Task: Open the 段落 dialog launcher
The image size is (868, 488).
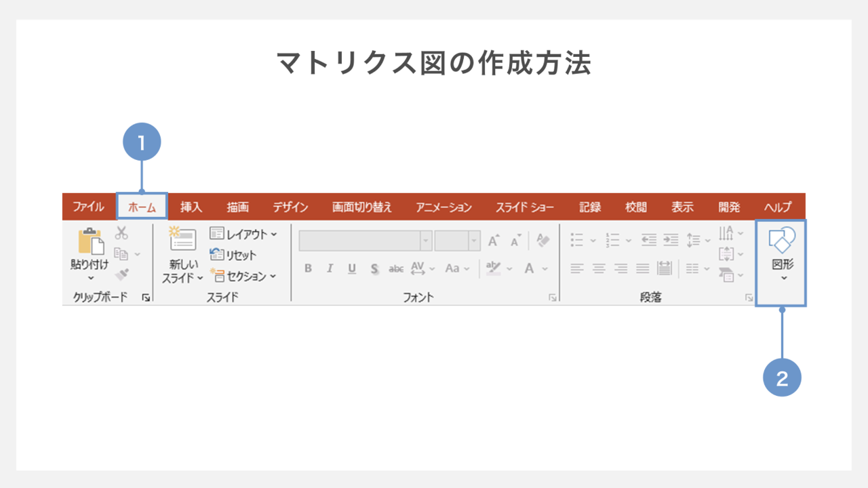Action: click(x=749, y=298)
